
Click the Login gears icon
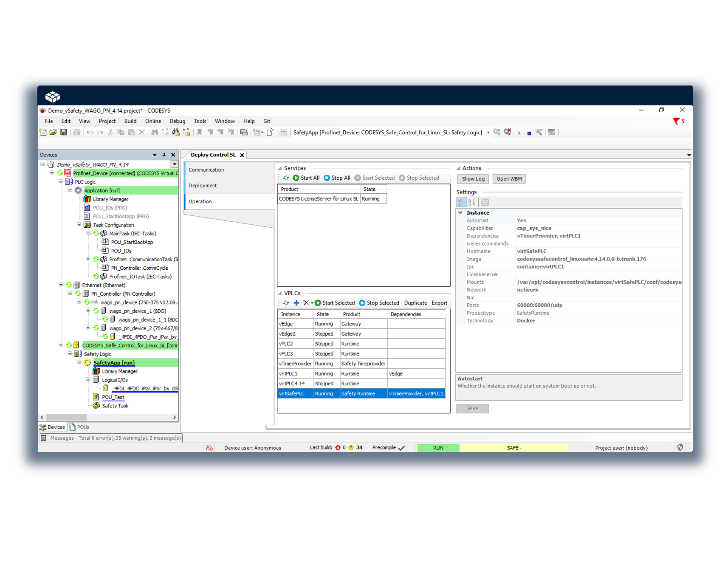497,132
